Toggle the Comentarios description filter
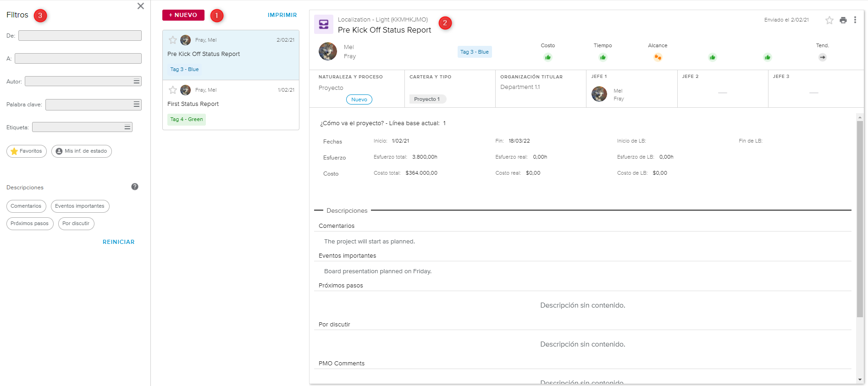Screen dimensions: 868x386 click(26, 206)
